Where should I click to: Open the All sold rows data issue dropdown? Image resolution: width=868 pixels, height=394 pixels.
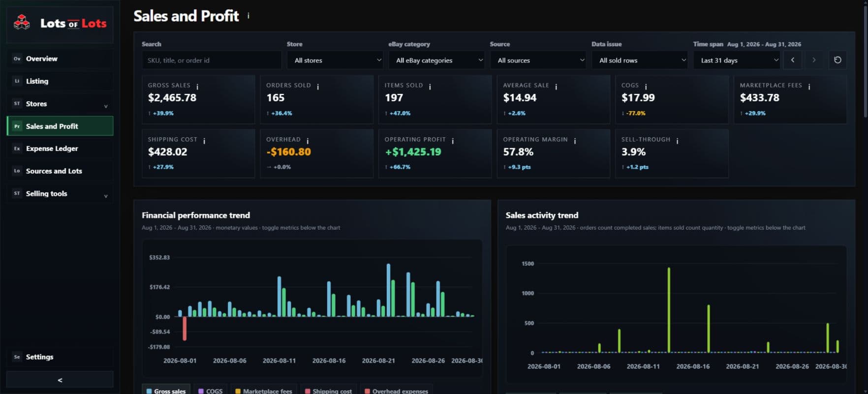coord(640,60)
